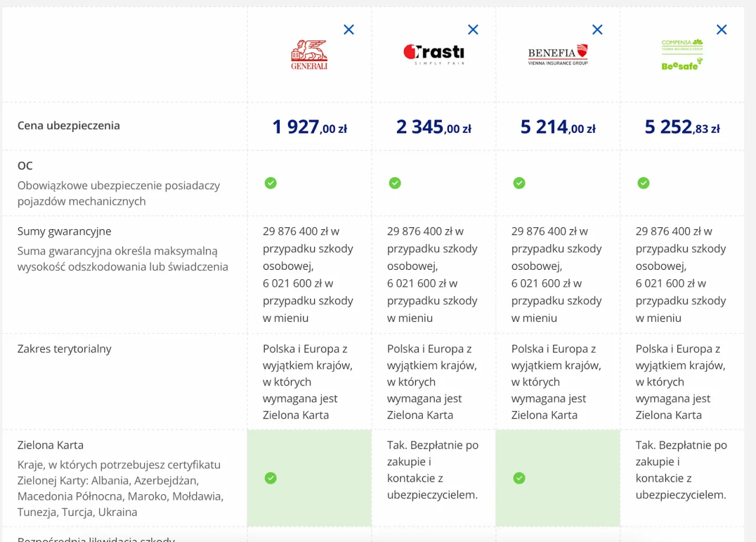
Task: Click the Zielona Karta row label
Action: click(51, 445)
